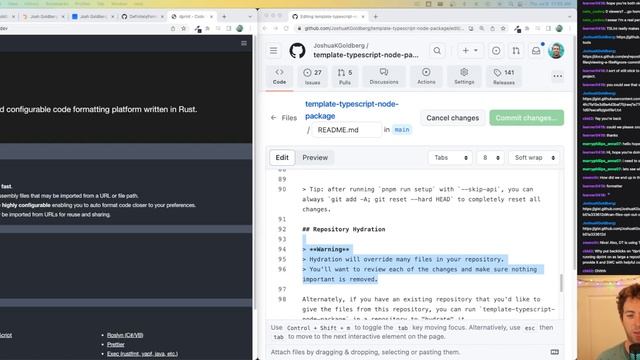
Task: Open the three-dots overflow menu in repo navigation
Action: pos(558,76)
